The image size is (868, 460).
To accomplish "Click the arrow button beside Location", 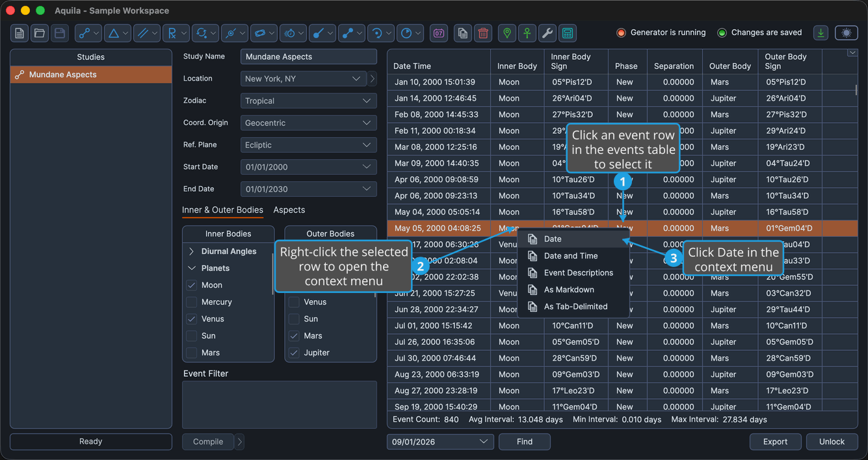I will tap(373, 79).
